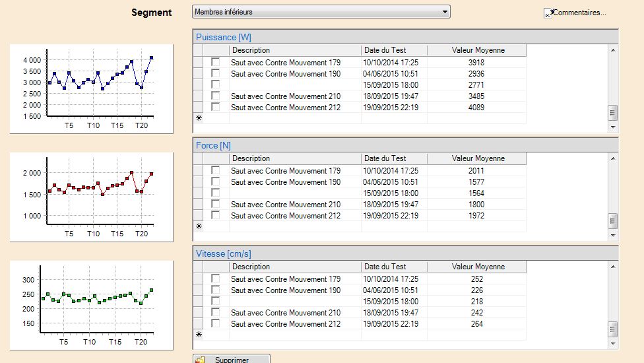This screenshot has height=363, width=644.
Task: Click the green Vitesse trend chart
Action: [x=92, y=305]
